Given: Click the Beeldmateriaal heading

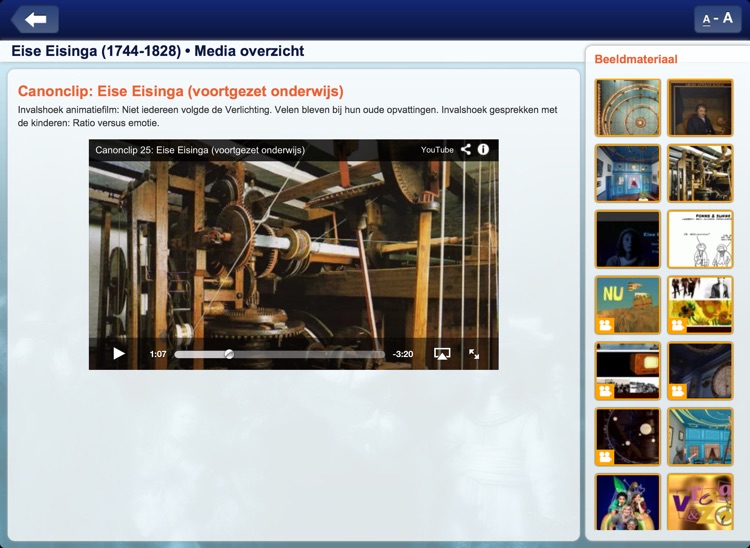Looking at the screenshot, I should (x=636, y=59).
